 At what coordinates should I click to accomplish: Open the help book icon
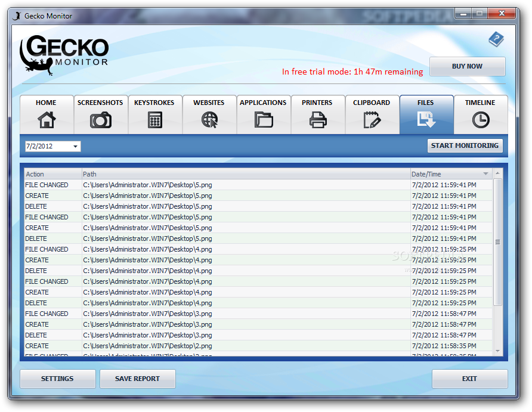(x=496, y=39)
